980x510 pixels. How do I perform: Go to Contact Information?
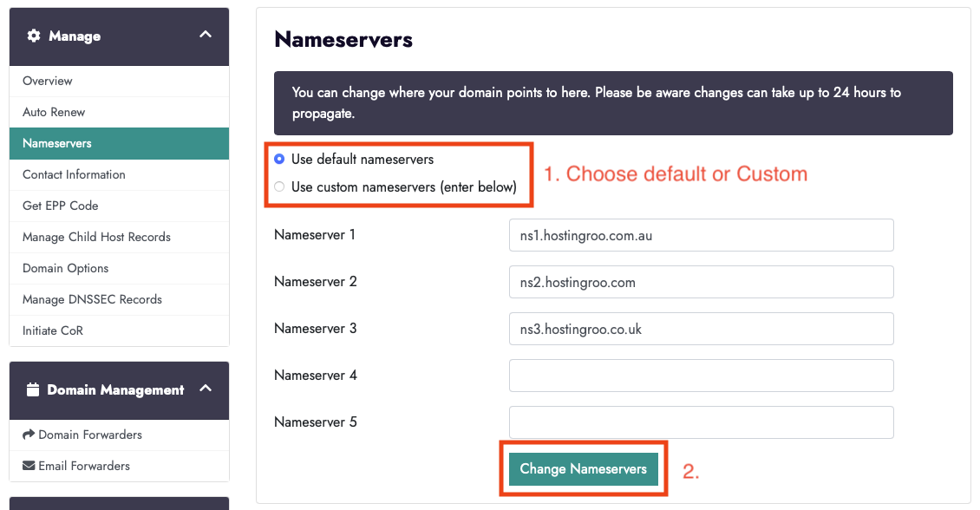(x=74, y=174)
